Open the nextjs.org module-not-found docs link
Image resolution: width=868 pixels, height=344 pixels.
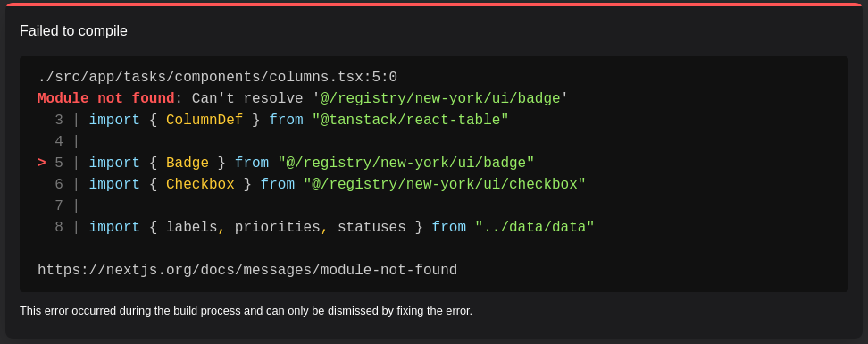(247, 271)
